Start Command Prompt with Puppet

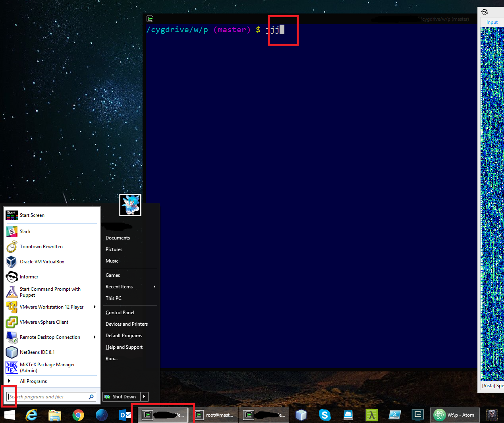pyautogui.click(x=52, y=292)
